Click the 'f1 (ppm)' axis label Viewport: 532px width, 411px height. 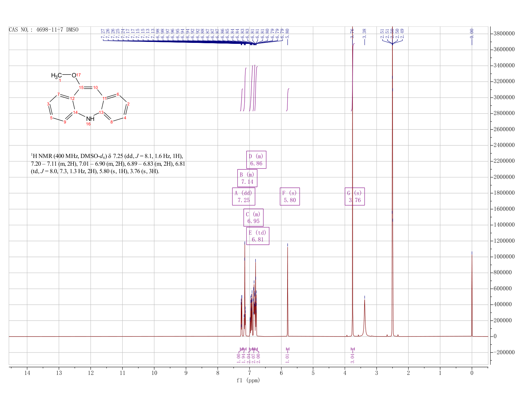click(248, 380)
